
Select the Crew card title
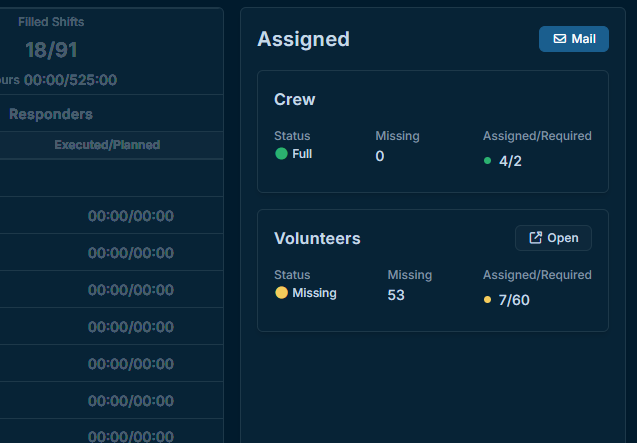click(x=295, y=100)
